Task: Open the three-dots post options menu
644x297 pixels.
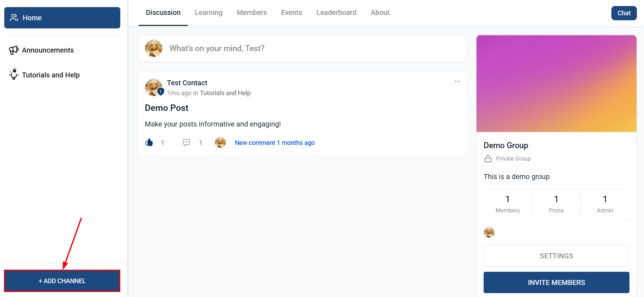Action: point(457,81)
